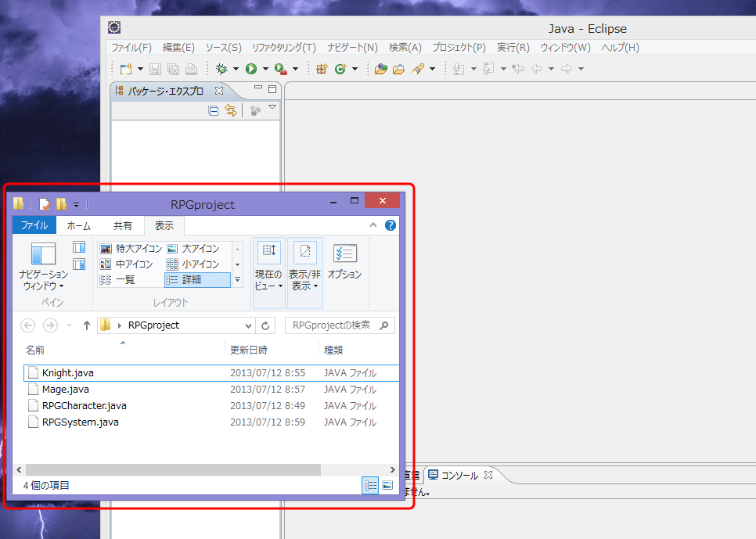
Task: Click the Refresh button beside address bar
Action: click(265, 325)
